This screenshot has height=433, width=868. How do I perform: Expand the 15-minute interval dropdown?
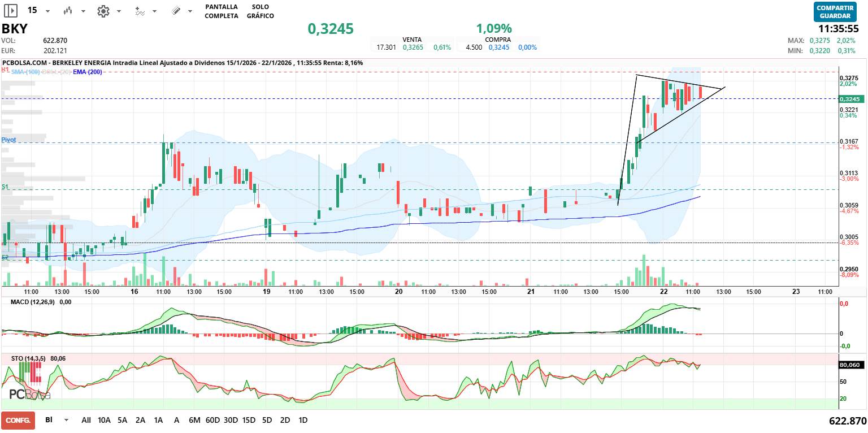(47, 11)
